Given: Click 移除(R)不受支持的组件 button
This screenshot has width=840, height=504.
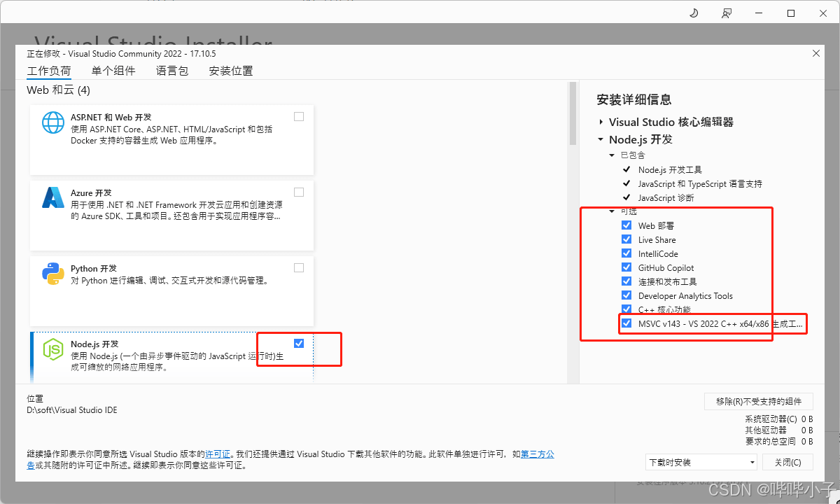Looking at the screenshot, I should click(759, 401).
